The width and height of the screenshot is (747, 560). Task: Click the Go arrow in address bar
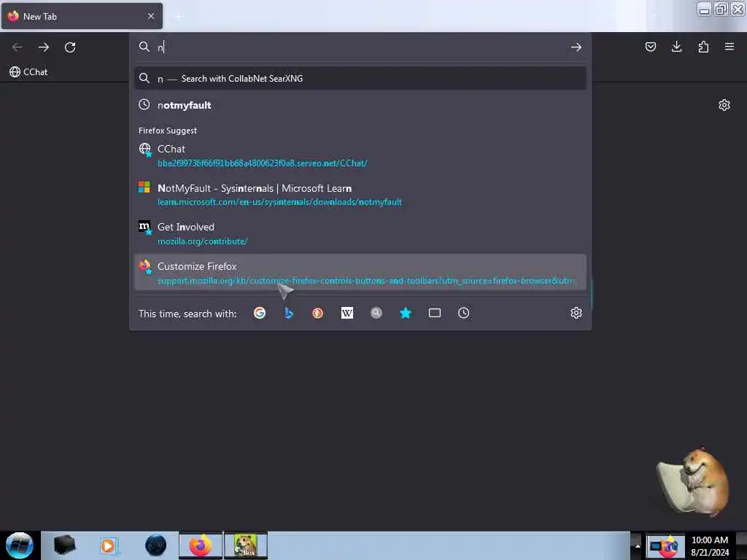(576, 47)
